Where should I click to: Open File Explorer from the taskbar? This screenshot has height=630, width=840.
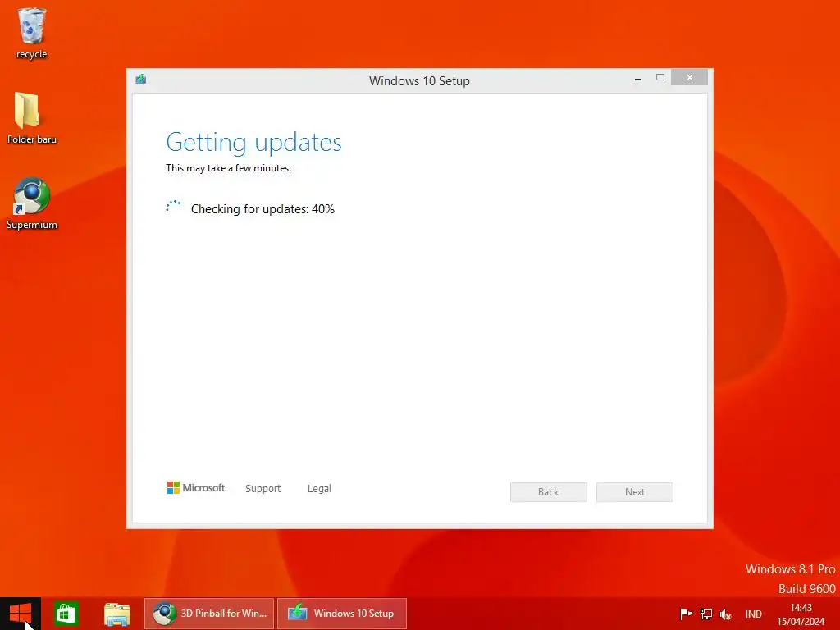[x=116, y=614]
